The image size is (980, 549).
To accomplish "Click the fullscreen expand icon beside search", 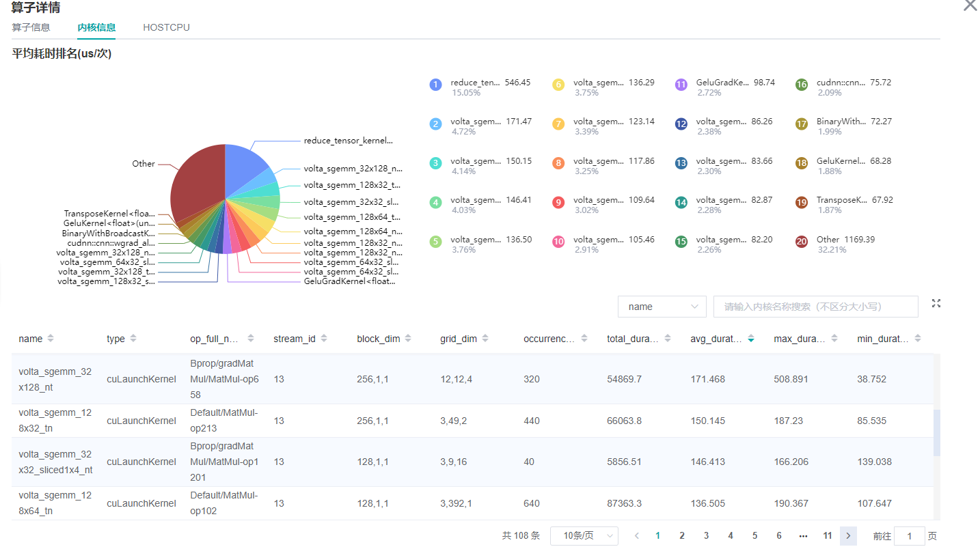I will coord(936,304).
